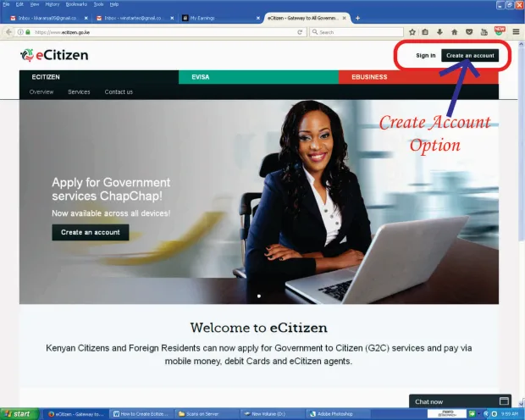Click the Sign in link

click(x=426, y=56)
